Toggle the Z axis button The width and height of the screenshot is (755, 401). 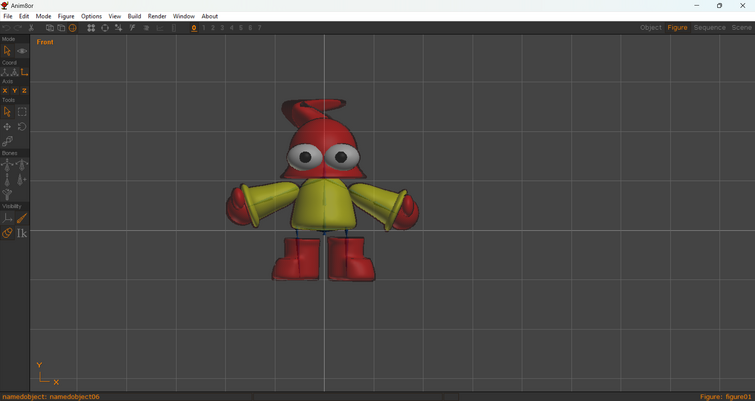(24, 91)
